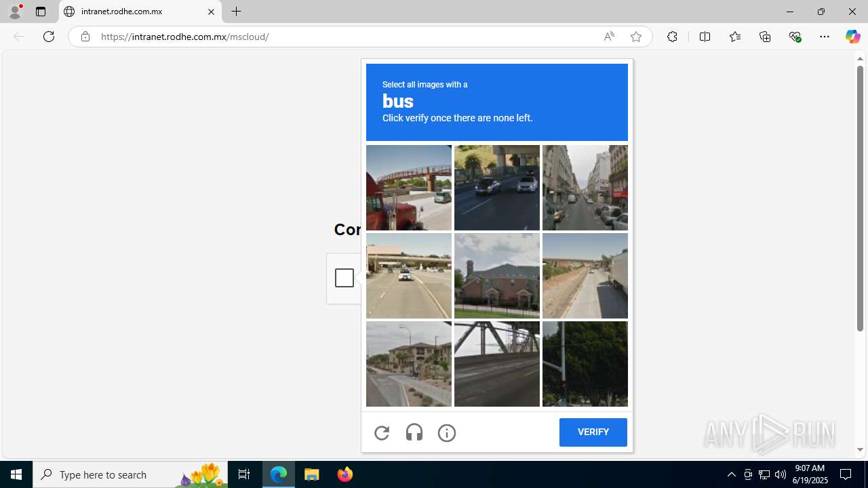
Task: Open volume control tray icon
Action: click(781, 474)
